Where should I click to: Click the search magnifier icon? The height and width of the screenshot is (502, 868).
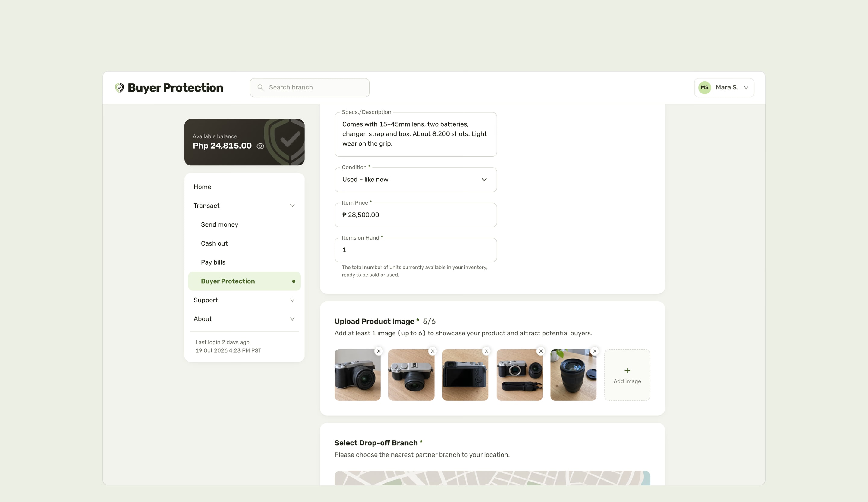point(261,87)
